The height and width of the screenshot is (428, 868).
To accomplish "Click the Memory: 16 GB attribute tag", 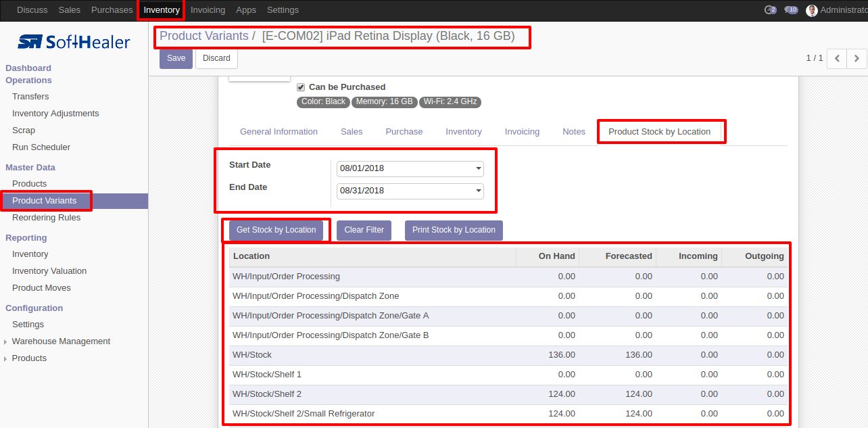I will click(x=384, y=102).
